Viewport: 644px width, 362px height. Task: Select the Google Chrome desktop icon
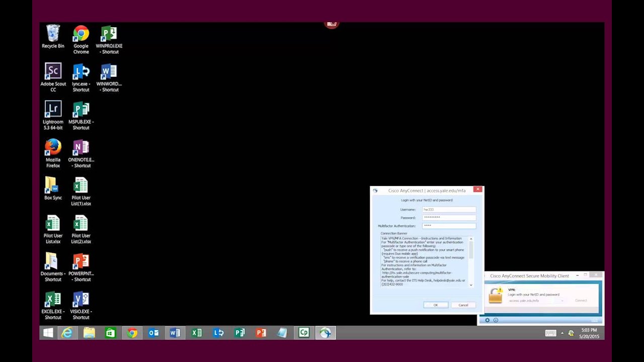[x=81, y=40]
